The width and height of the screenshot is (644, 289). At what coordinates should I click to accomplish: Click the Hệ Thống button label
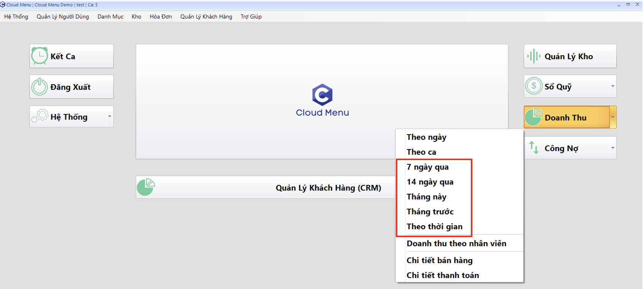[69, 117]
